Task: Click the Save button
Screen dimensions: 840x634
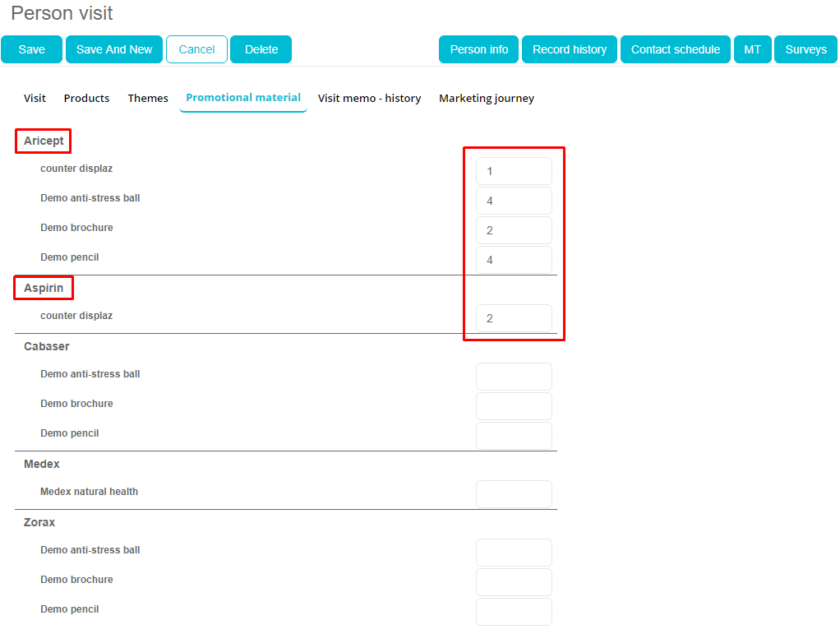Action: coord(31,49)
